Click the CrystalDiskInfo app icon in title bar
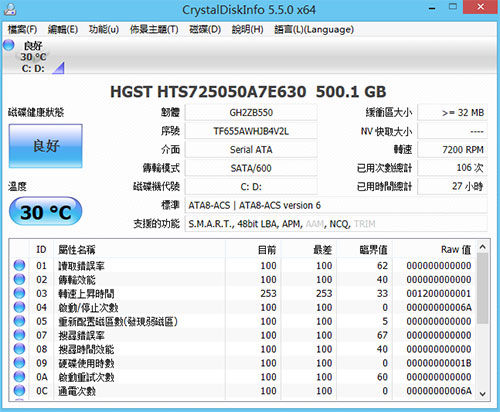500x412 pixels. [x=9, y=9]
